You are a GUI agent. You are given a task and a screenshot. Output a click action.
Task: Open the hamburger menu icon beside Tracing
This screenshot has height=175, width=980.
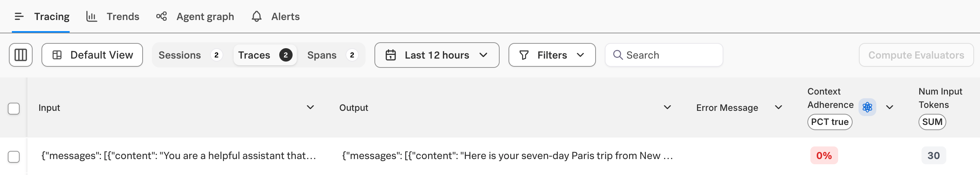point(19,16)
